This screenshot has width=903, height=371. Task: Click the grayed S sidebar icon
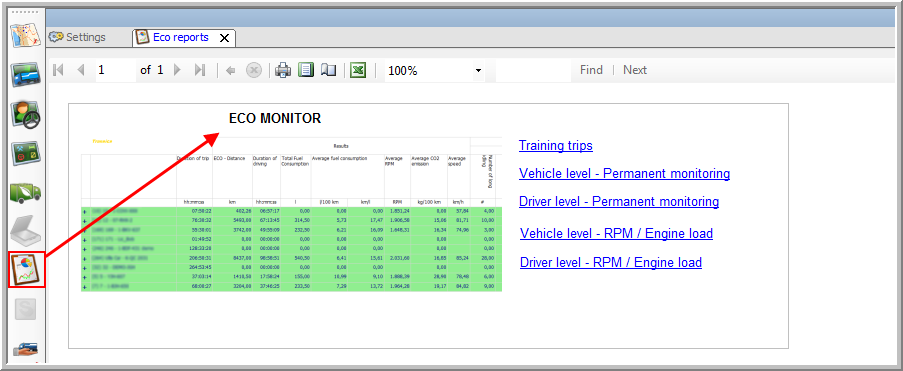click(x=25, y=309)
